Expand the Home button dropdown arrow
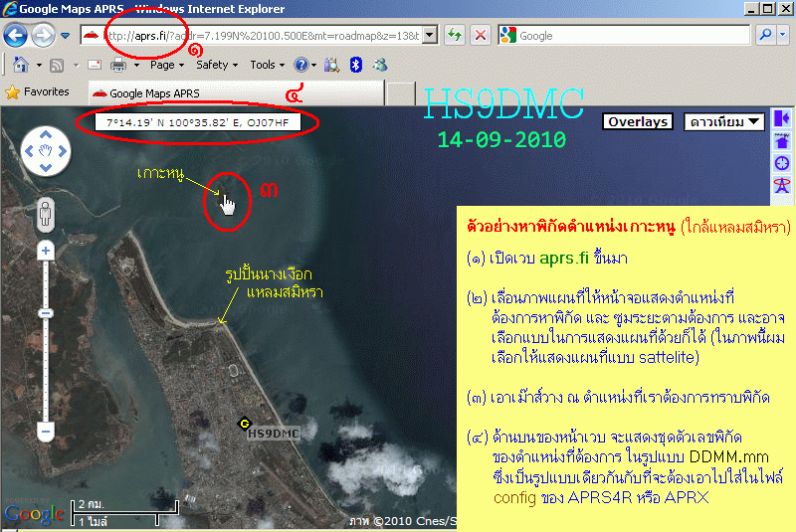 tap(39, 65)
